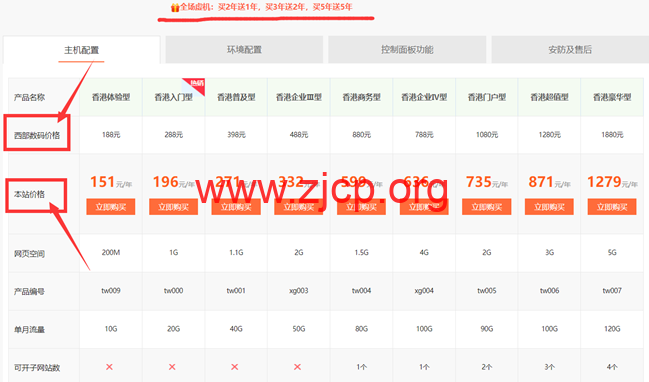
Task: Click red X under 香港体验型 sub-sites
Action: (109, 367)
